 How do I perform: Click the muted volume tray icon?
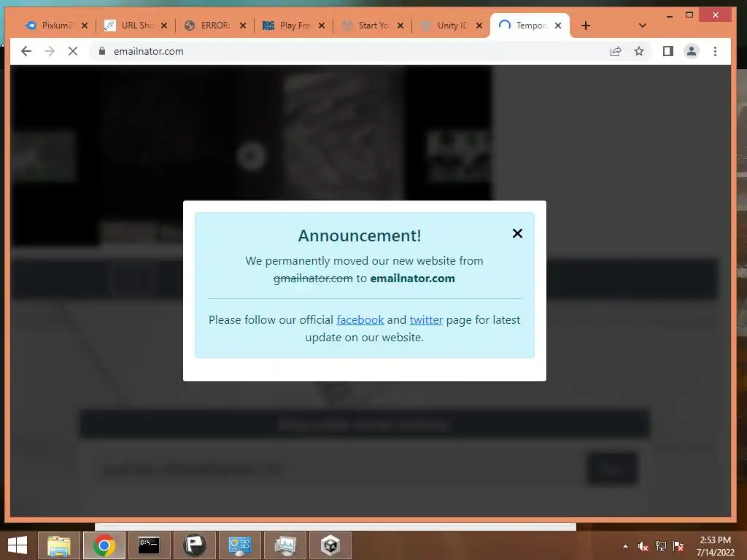click(643, 546)
